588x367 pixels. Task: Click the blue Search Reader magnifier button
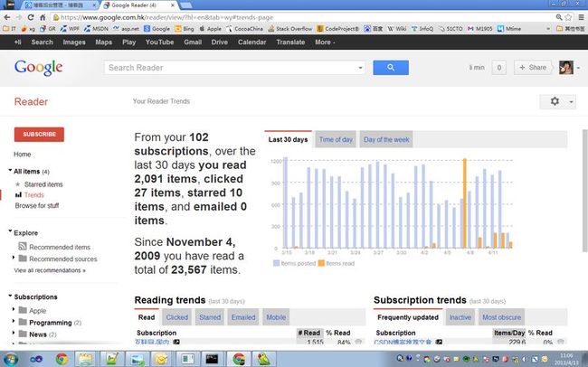[391, 68]
